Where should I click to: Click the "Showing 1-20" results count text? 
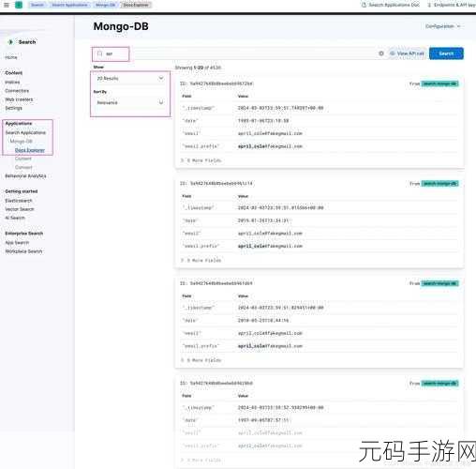coord(198,68)
